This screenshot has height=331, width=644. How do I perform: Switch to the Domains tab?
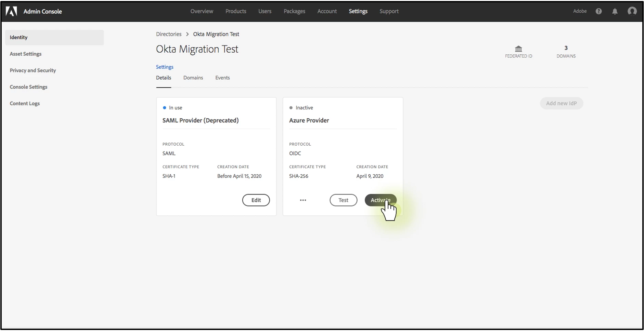[x=193, y=78]
